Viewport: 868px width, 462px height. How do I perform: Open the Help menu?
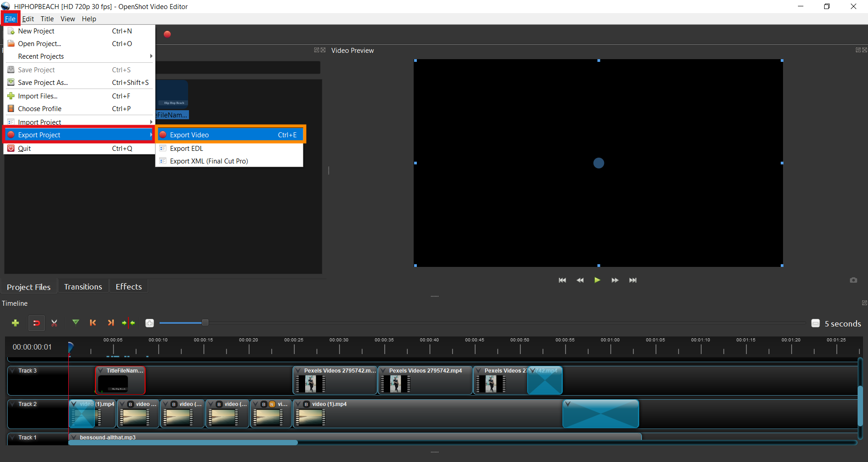[x=89, y=19]
